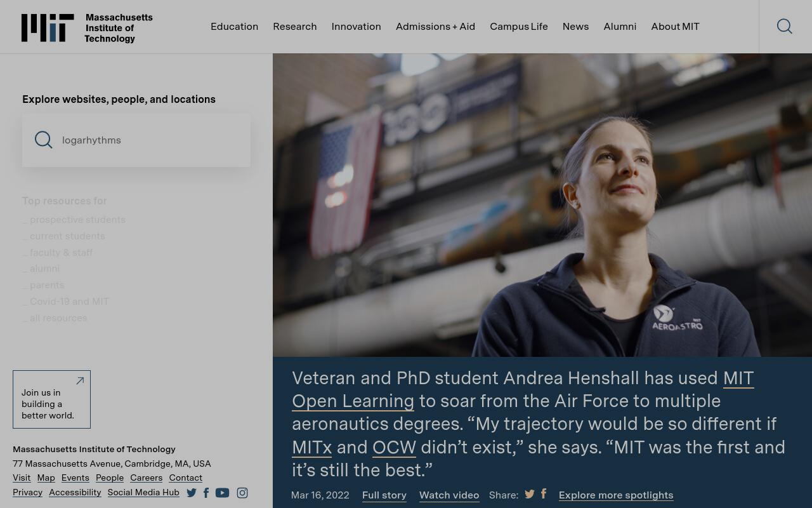Open the Research menu

pos(295,27)
